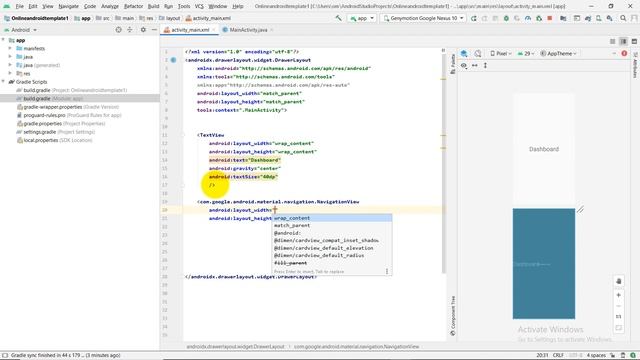Select build.gradle (Module: app) file

click(x=80, y=98)
